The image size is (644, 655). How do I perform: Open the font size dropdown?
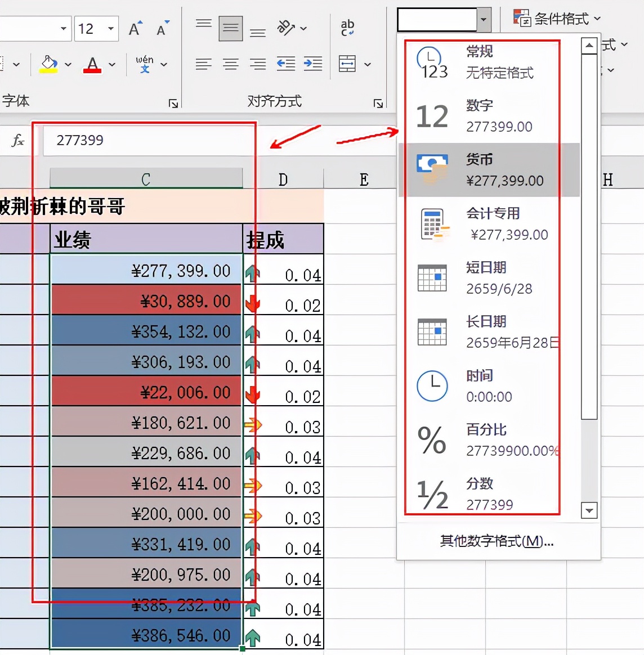point(110,29)
